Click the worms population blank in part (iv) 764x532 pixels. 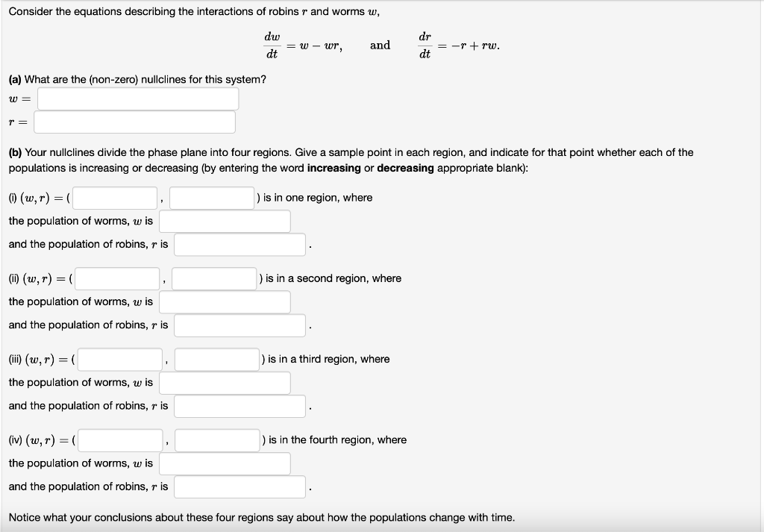click(225, 463)
